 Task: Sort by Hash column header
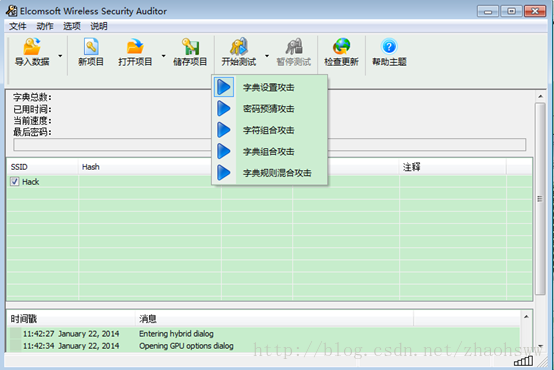(x=90, y=167)
